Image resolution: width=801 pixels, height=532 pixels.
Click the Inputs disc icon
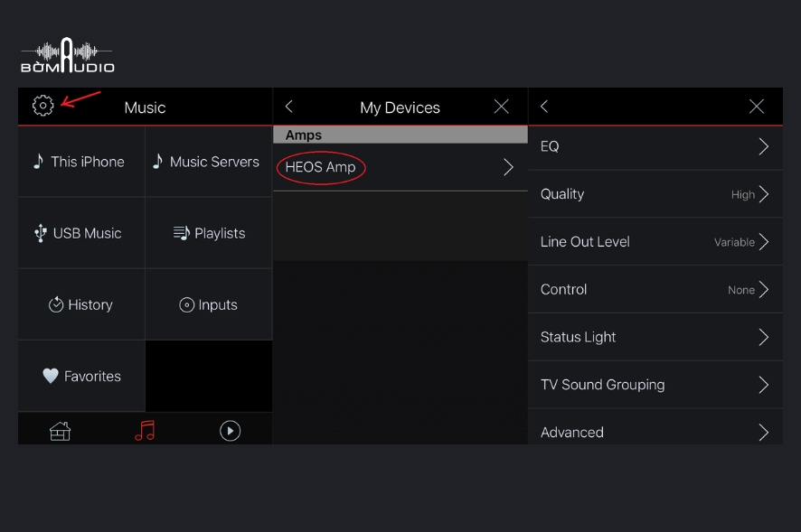pos(186,304)
